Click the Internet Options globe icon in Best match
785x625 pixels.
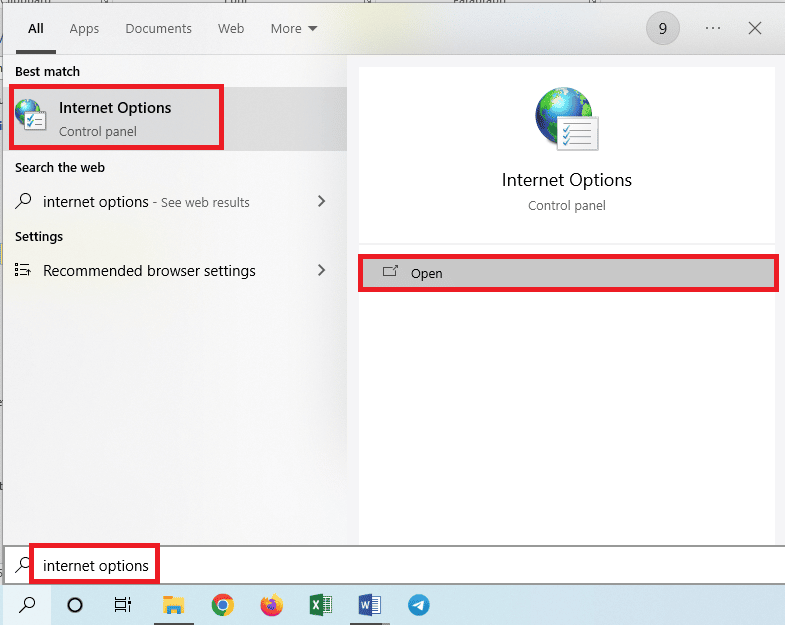click(31, 114)
